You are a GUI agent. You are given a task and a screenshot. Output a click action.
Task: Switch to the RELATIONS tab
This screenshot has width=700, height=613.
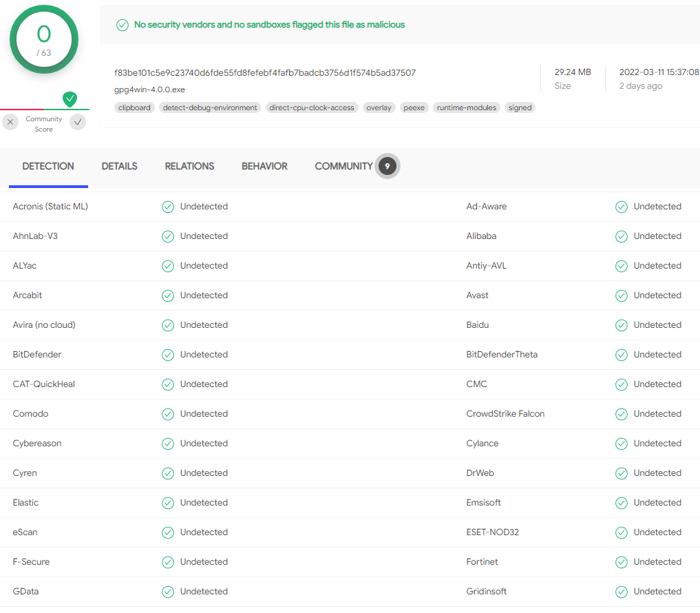[x=189, y=166]
